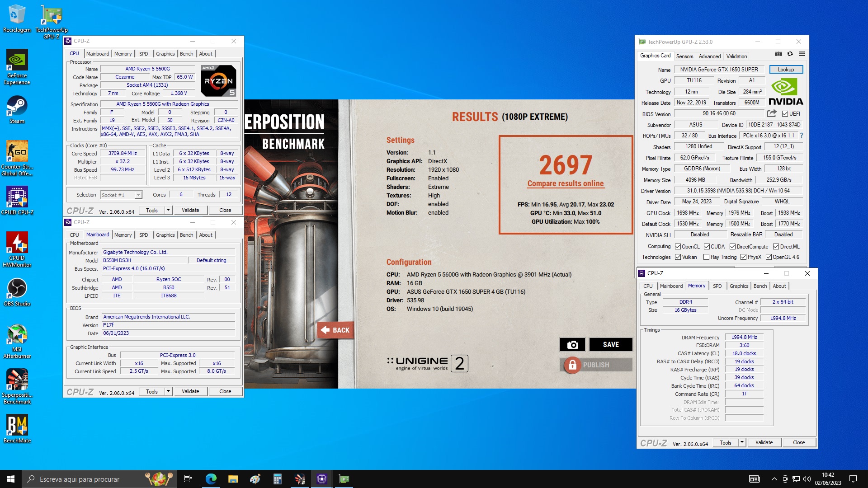Open the Recycle Bin (Reciclagem) desktop icon
868x488 pixels.
tap(17, 19)
